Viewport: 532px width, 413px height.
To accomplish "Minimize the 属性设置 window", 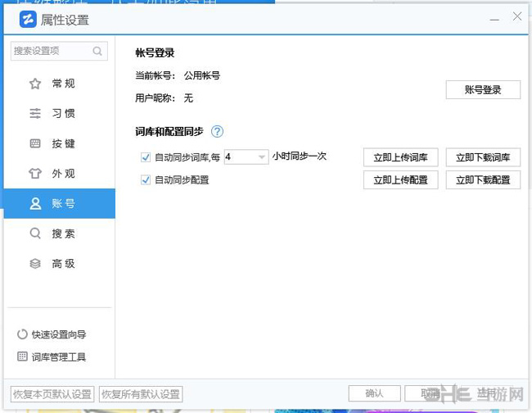I will pyautogui.click(x=494, y=20).
